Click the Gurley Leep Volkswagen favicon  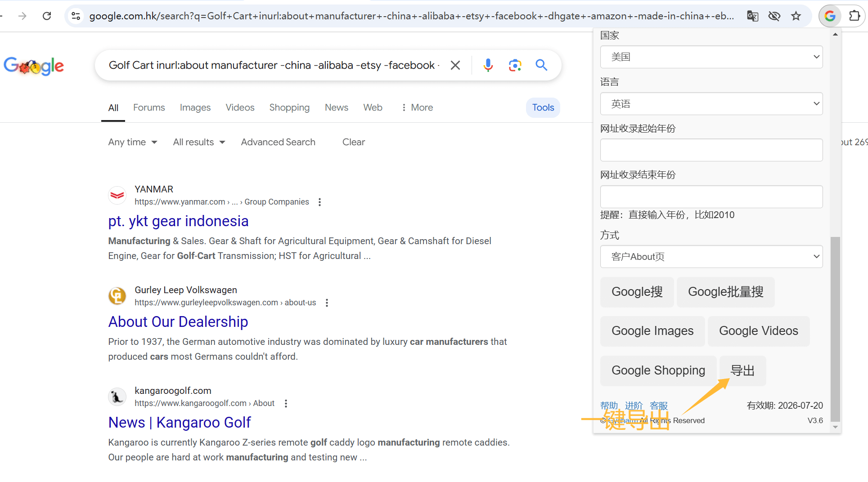point(117,296)
